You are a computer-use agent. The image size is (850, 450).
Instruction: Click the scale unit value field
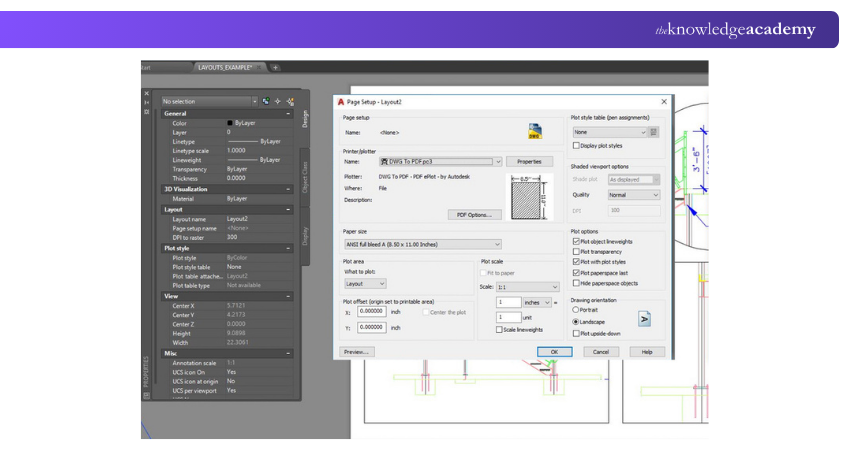[x=508, y=317]
